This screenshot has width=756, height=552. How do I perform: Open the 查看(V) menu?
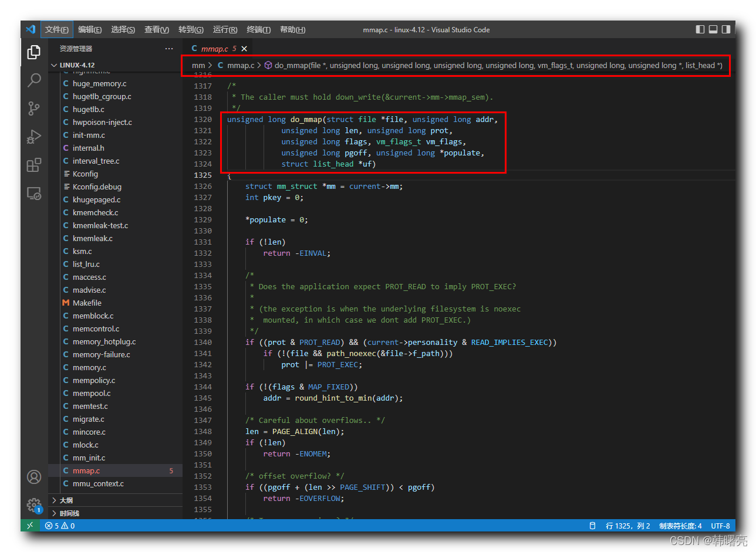click(x=157, y=29)
